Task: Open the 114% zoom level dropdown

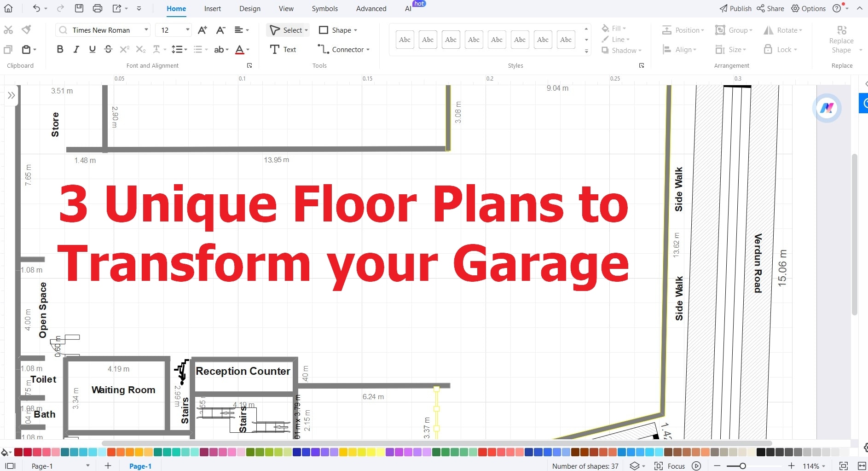Action: (x=814, y=466)
